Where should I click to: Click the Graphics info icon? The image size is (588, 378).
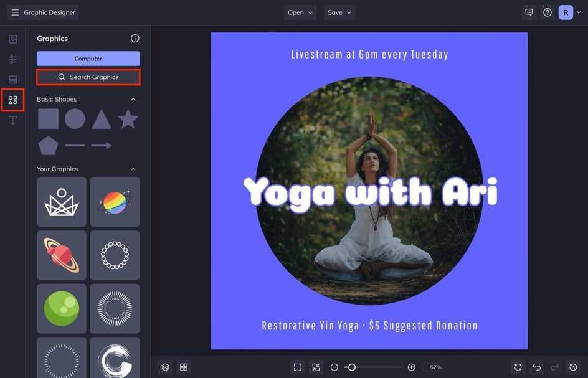(x=135, y=38)
